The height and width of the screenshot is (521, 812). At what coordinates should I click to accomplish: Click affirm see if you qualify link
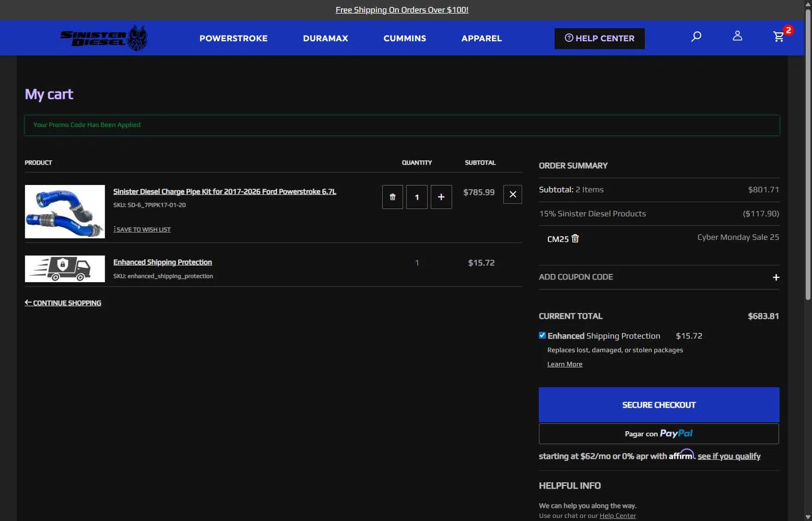729,456
